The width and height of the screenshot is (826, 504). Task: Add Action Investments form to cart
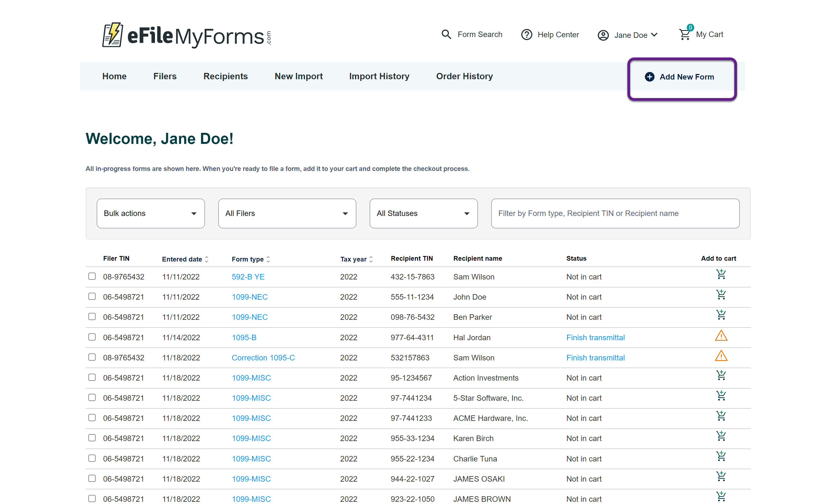tap(721, 376)
